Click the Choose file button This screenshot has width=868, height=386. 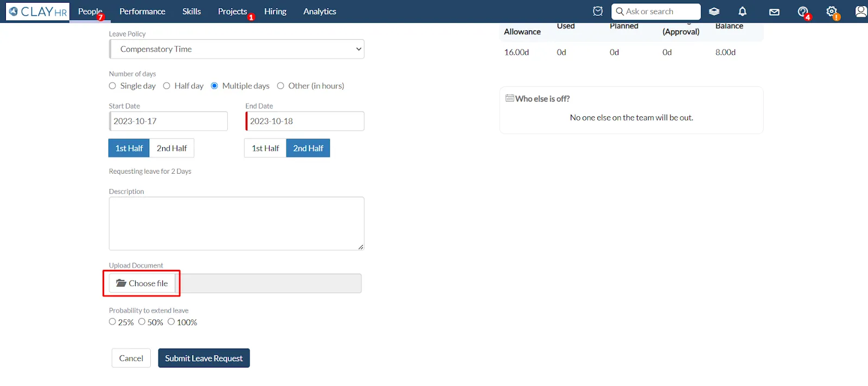point(142,283)
